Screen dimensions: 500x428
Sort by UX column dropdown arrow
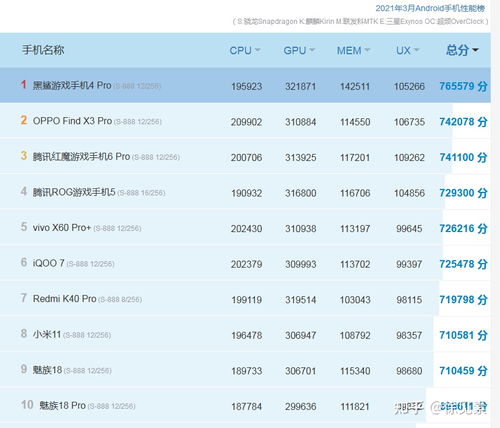(x=416, y=50)
